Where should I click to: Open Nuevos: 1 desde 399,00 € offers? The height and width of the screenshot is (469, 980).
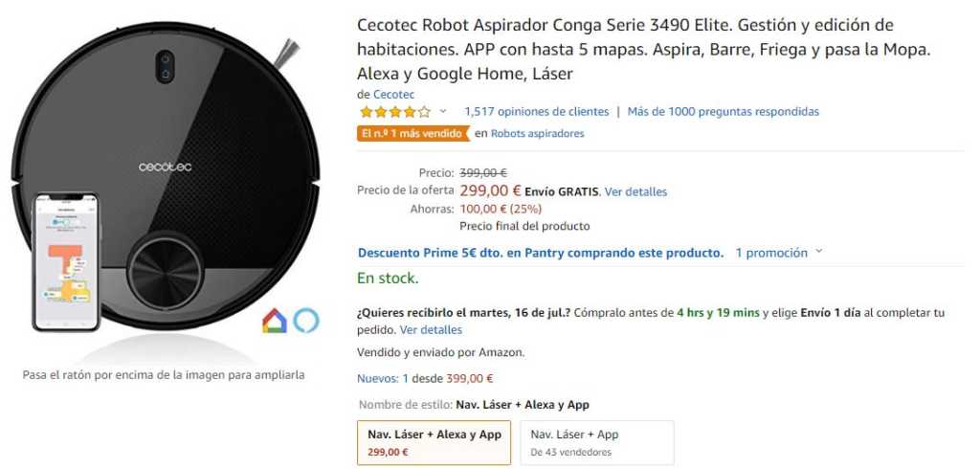click(425, 378)
